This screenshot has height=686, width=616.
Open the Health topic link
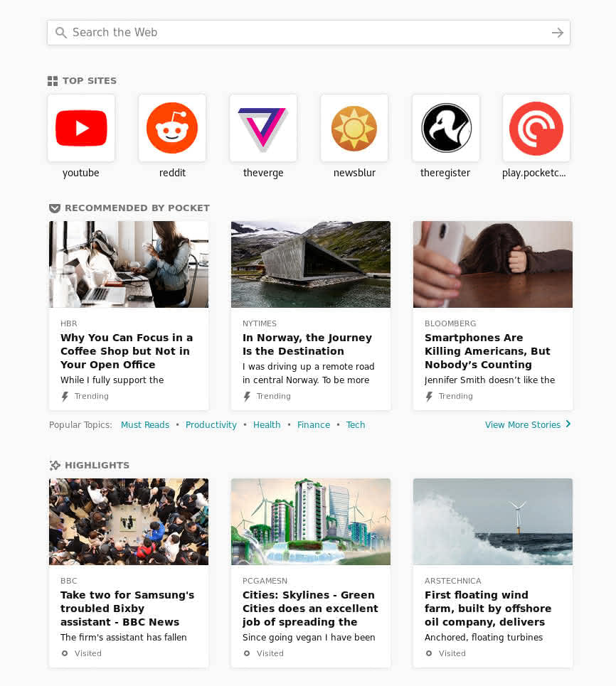click(267, 425)
